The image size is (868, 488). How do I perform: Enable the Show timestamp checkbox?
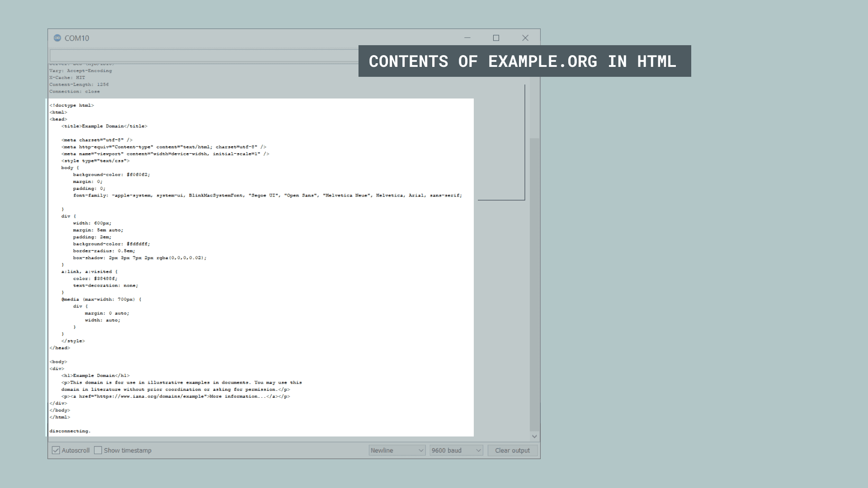98,450
